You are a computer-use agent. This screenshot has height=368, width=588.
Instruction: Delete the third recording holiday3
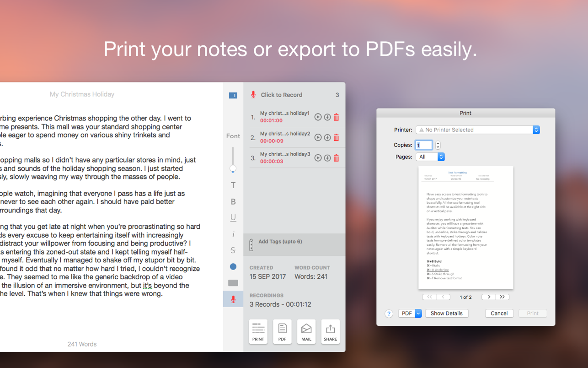click(x=336, y=158)
